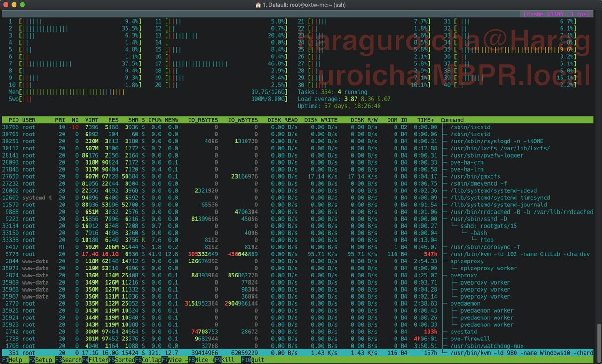
Task: Quit htop via F10 Quit
Action: tap(254, 360)
